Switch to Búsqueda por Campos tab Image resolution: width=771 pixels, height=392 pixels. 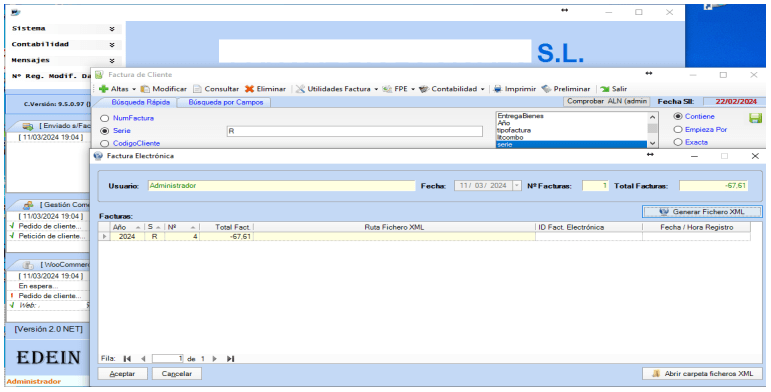(x=226, y=102)
